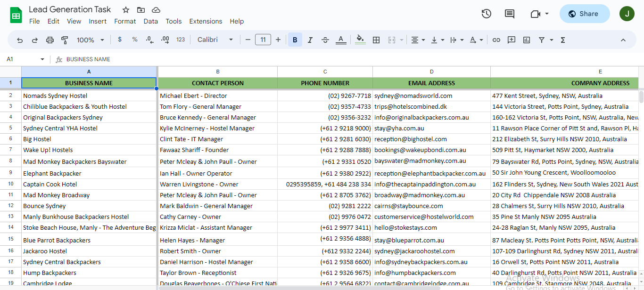The image size is (644, 290).
Task: Open Google account avatar J
Action: tap(627, 14)
